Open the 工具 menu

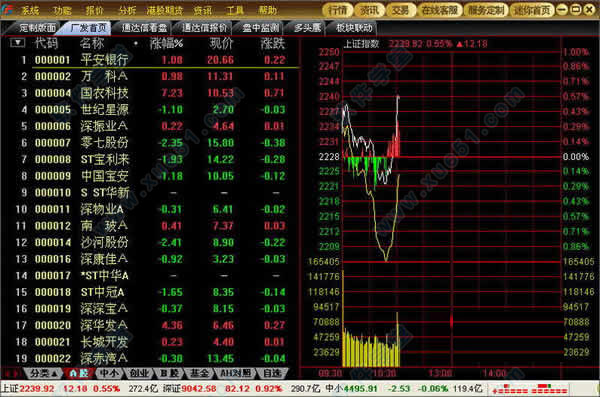tap(235, 10)
